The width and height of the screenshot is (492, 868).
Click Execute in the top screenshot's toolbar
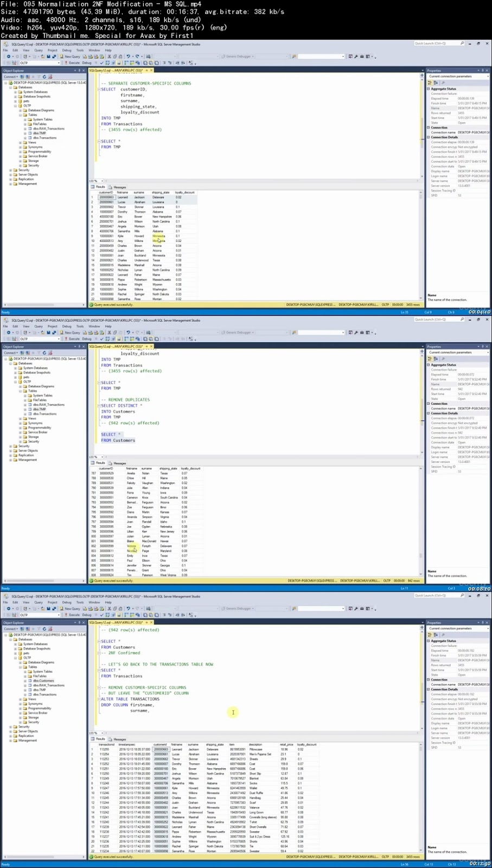(73, 63)
